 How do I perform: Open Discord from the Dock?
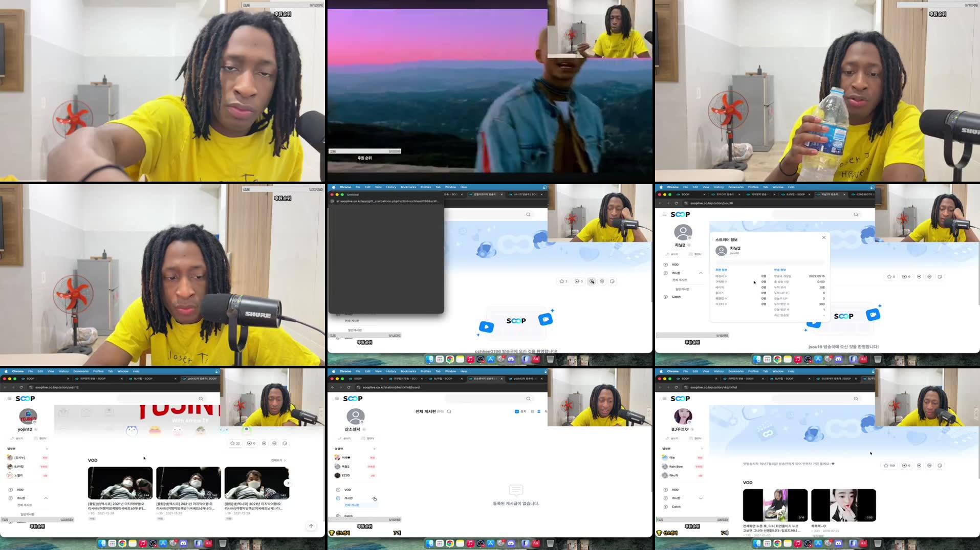183,543
